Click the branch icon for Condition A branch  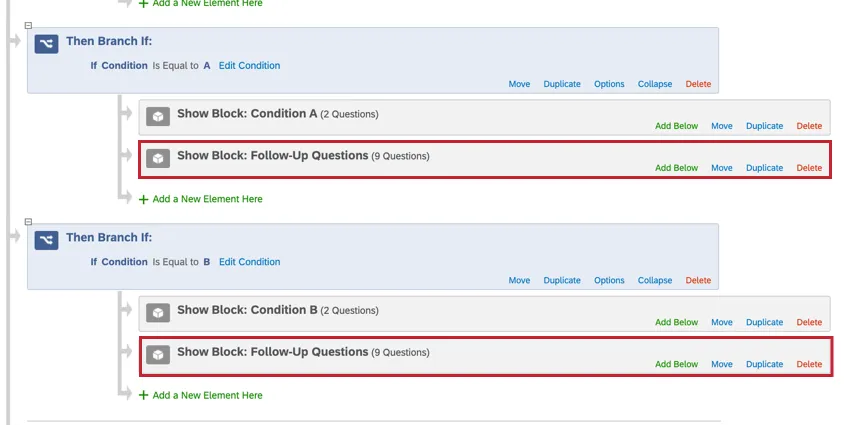pos(46,43)
